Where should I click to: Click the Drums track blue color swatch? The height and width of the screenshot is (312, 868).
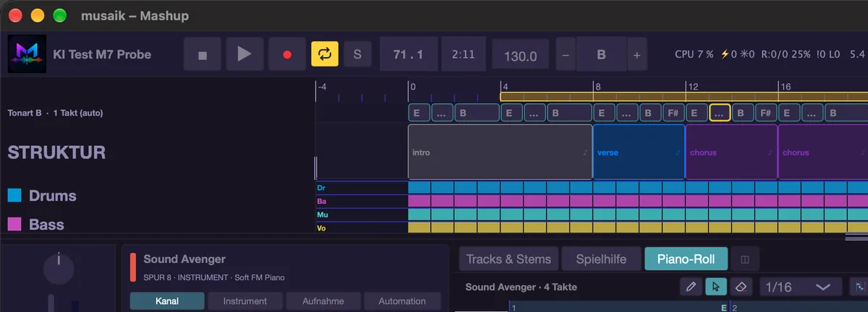[14, 196]
